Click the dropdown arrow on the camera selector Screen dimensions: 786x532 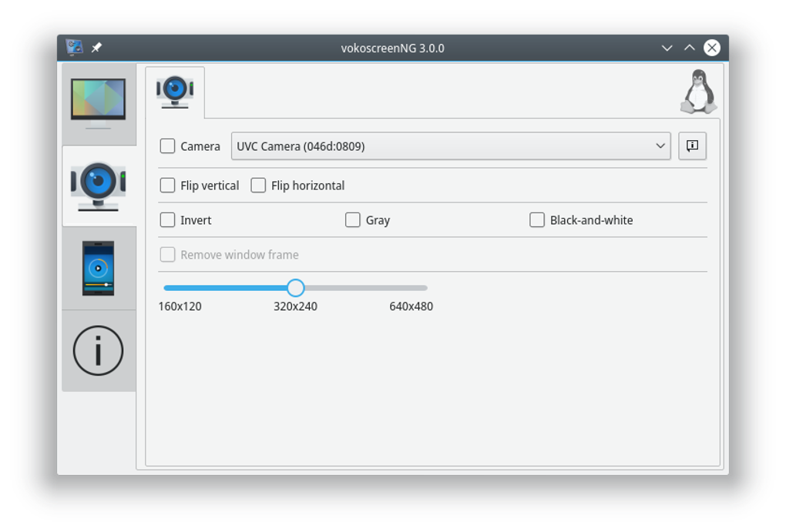pyautogui.click(x=661, y=146)
